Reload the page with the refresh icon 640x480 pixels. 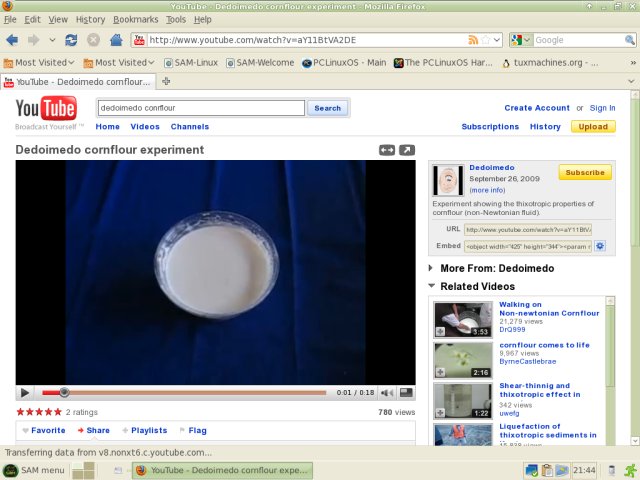[x=71, y=40]
